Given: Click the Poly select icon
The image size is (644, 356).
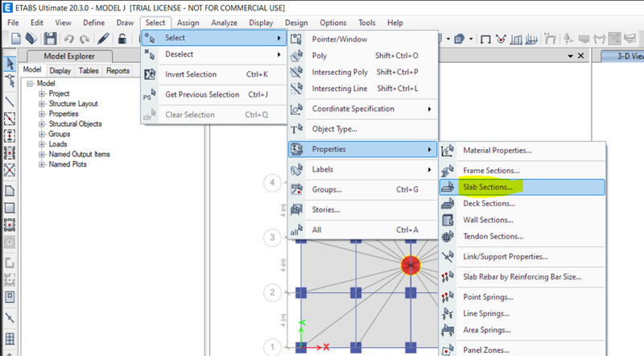Looking at the screenshot, I should (x=296, y=56).
